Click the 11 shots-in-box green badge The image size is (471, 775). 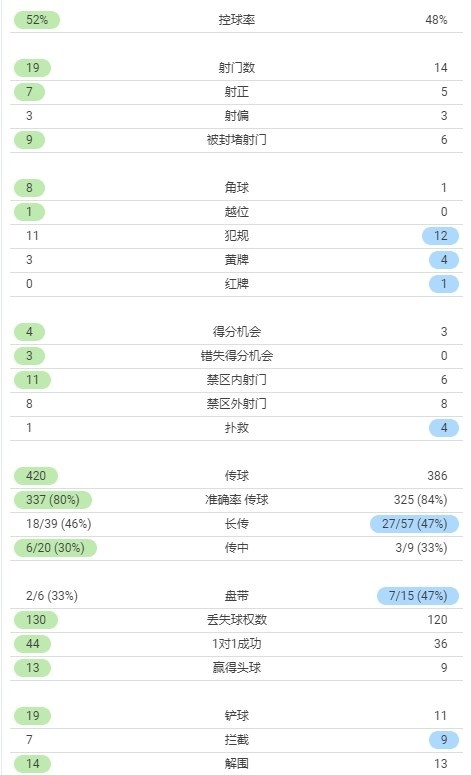[32, 380]
